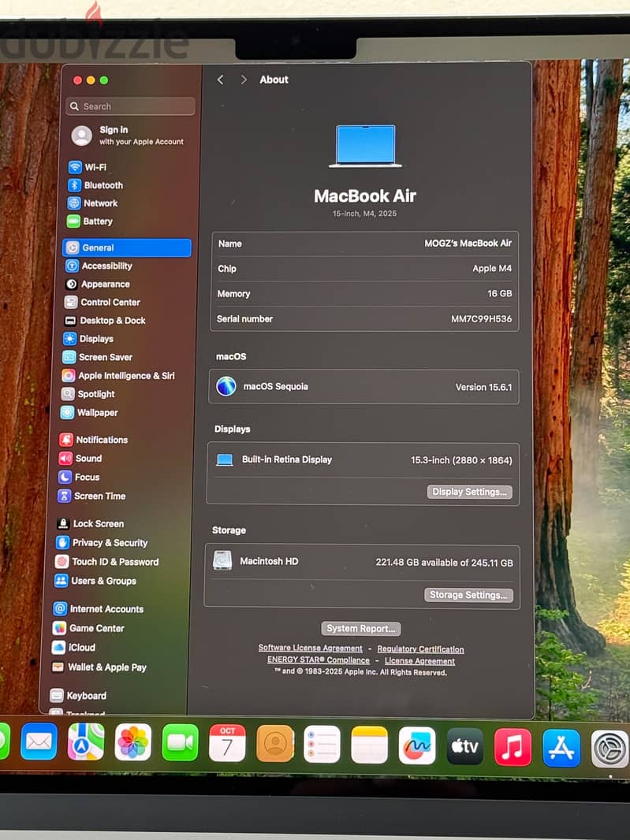This screenshot has width=630, height=840.
Task: Open Privacy & Security settings
Action: pos(102,543)
